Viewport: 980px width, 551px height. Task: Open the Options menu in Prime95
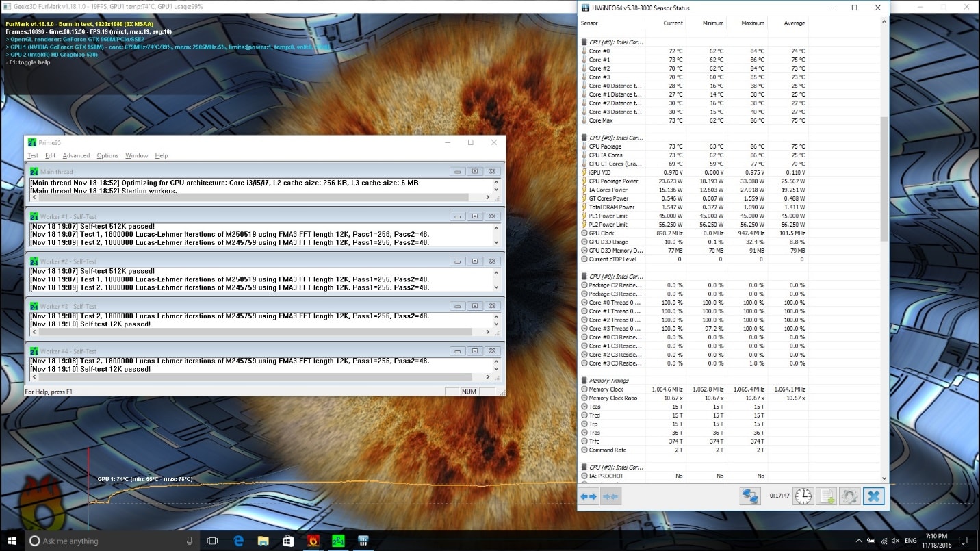point(107,155)
